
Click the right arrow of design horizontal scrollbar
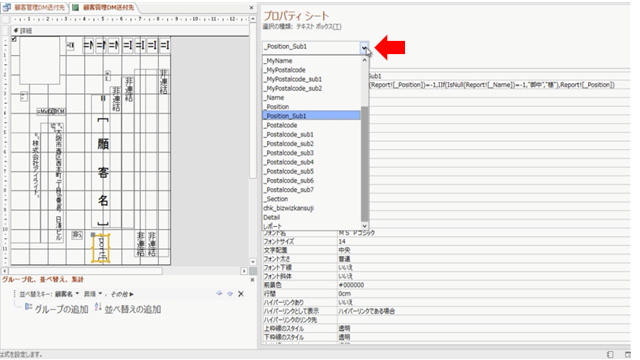click(x=244, y=271)
